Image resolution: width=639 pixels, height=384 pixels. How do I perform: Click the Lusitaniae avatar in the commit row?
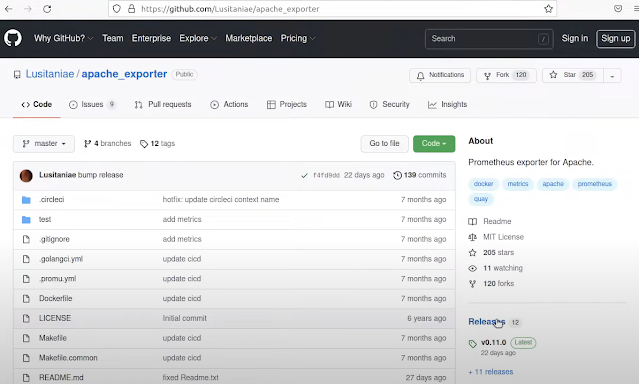tap(26, 176)
